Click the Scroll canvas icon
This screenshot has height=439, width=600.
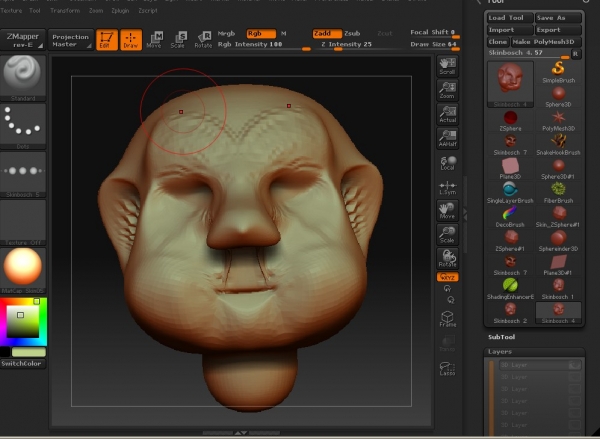point(447,66)
